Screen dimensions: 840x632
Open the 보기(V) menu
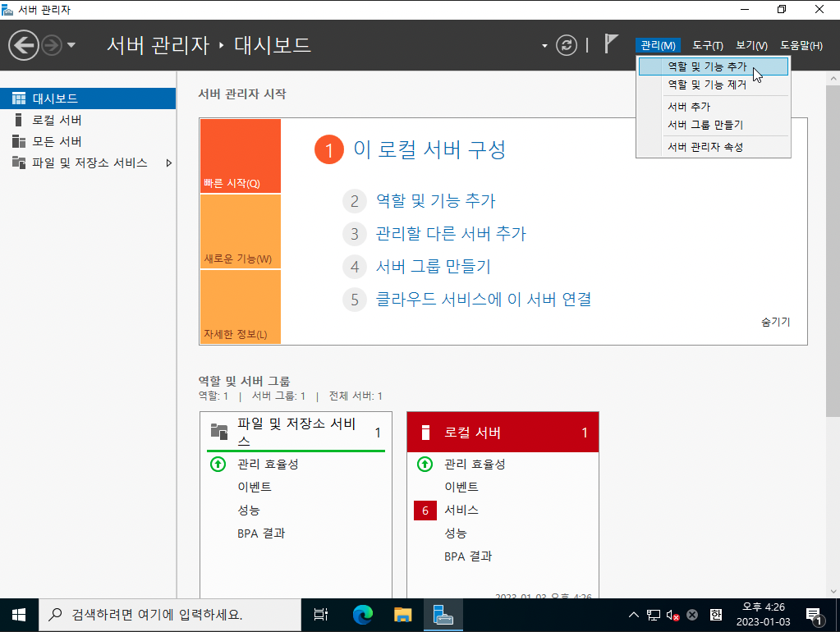(751, 45)
